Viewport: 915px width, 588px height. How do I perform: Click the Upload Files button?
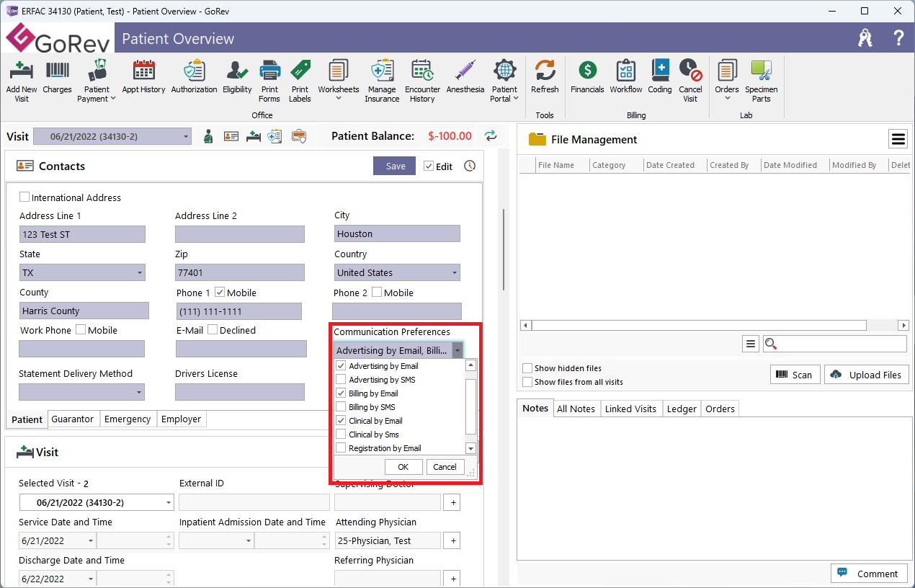867,375
